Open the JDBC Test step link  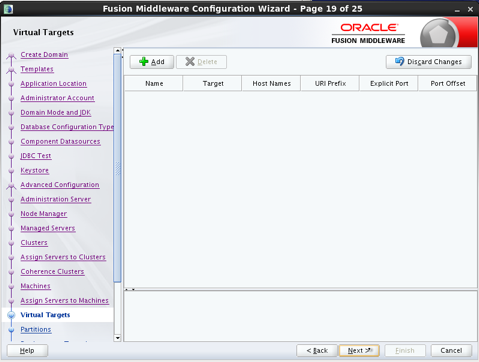click(x=36, y=156)
